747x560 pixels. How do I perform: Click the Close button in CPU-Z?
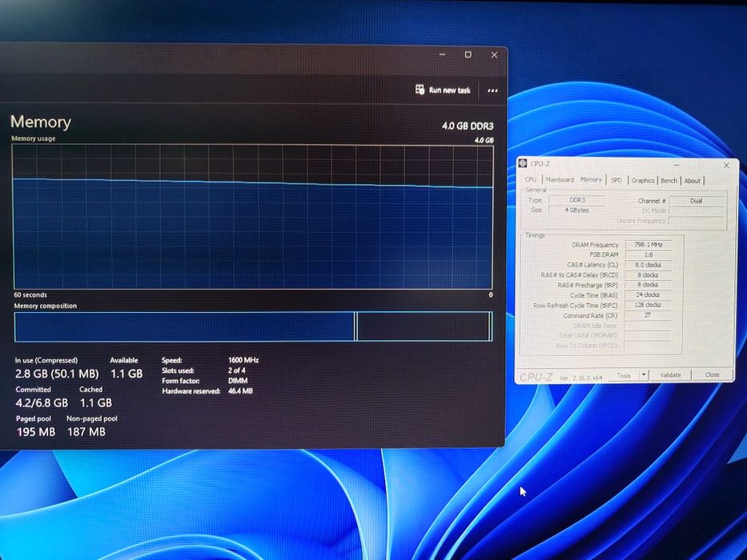tap(713, 374)
